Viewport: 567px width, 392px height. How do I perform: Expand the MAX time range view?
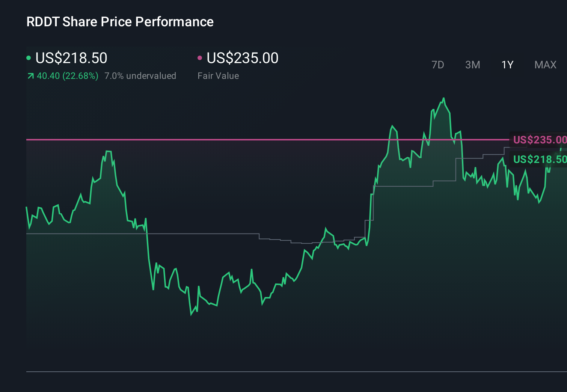(x=545, y=65)
